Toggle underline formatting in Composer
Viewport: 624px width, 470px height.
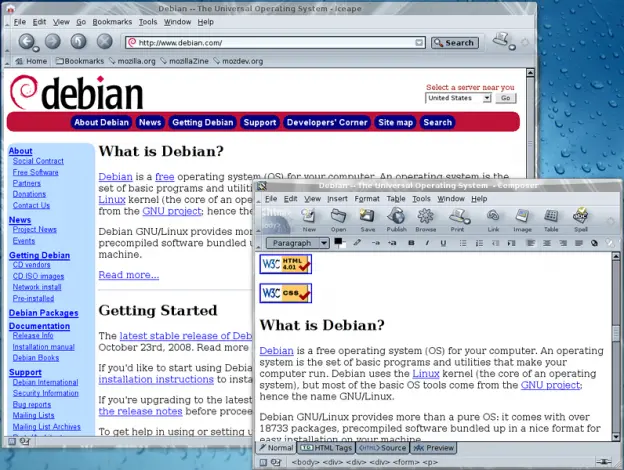coord(443,243)
